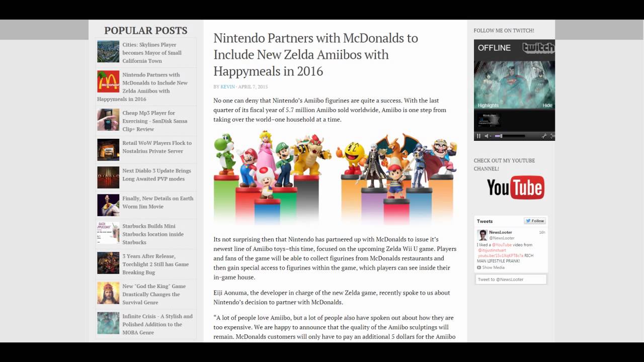Click the April 7, 2015 post date
Viewport: 644px width, 362px height.
(253, 87)
